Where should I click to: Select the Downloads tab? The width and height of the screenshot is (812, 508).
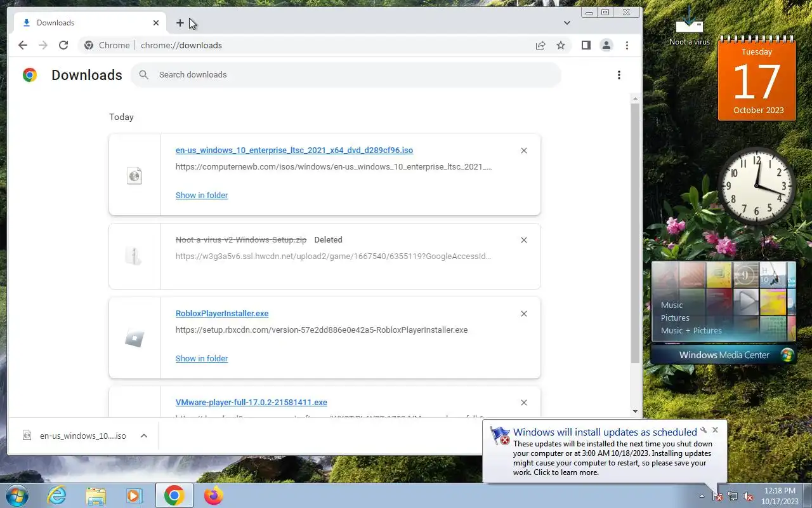[91, 23]
